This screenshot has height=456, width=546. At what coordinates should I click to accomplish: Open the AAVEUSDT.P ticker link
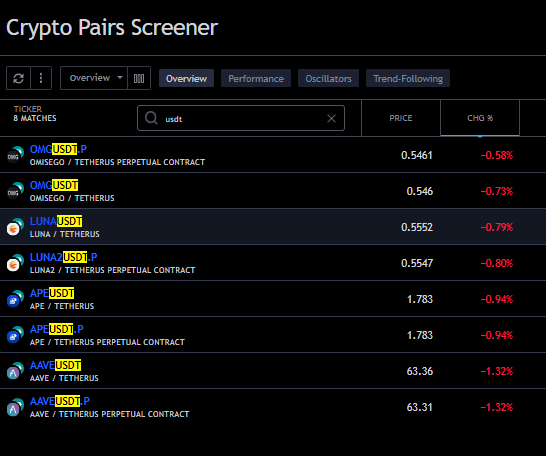[60, 401]
